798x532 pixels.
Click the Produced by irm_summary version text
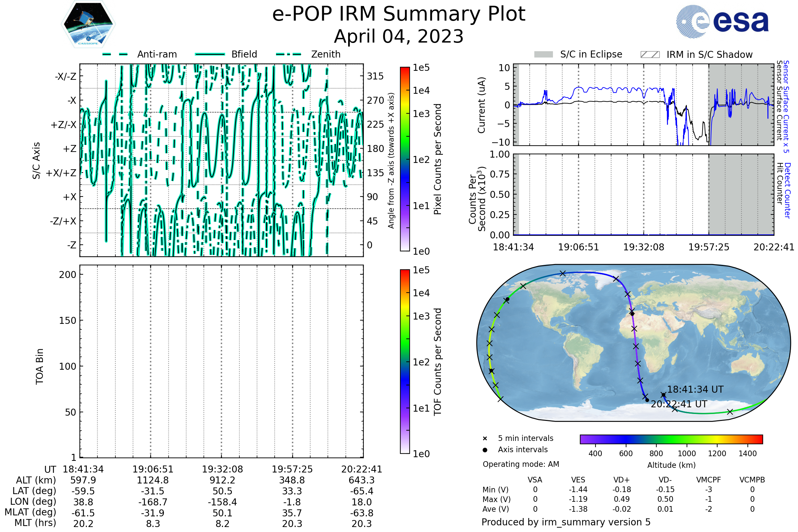(x=566, y=522)
